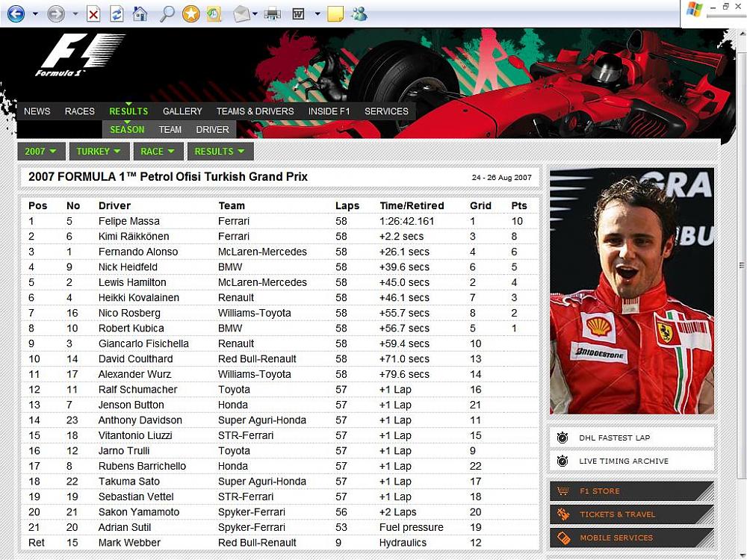Stop loading with the red X icon
747x560 pixels.
click(93, 13)
